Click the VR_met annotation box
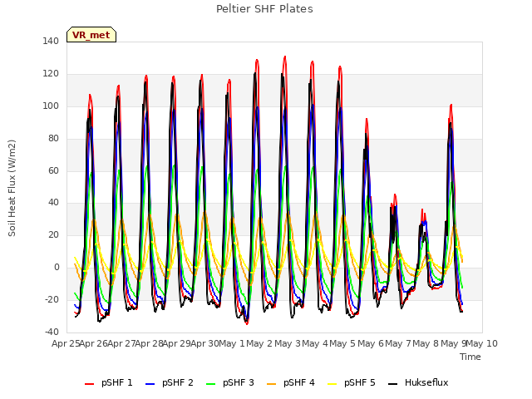532x399 pixels. coord(91,35)
